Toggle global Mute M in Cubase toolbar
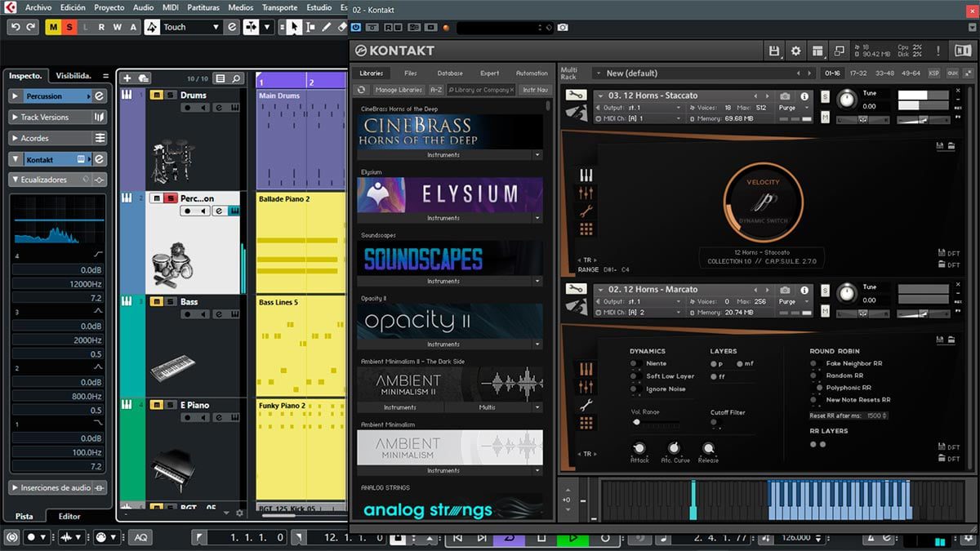Image resolution: width=980 pixels, height=551 pixels. 54,27
